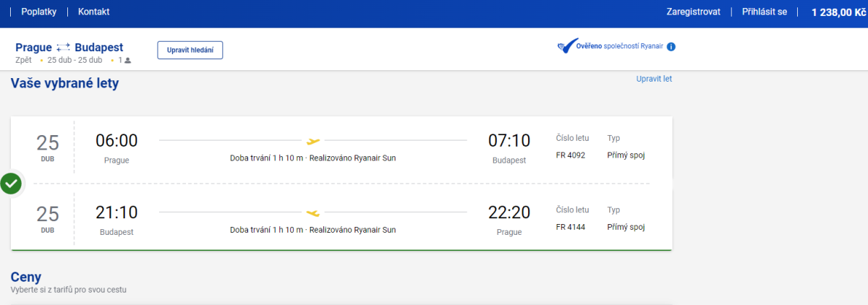The height and width of the screenshot is (305, 868).
Task: Click the round-trip arrows between Prague and Budapest
Action: coord(63,47)
